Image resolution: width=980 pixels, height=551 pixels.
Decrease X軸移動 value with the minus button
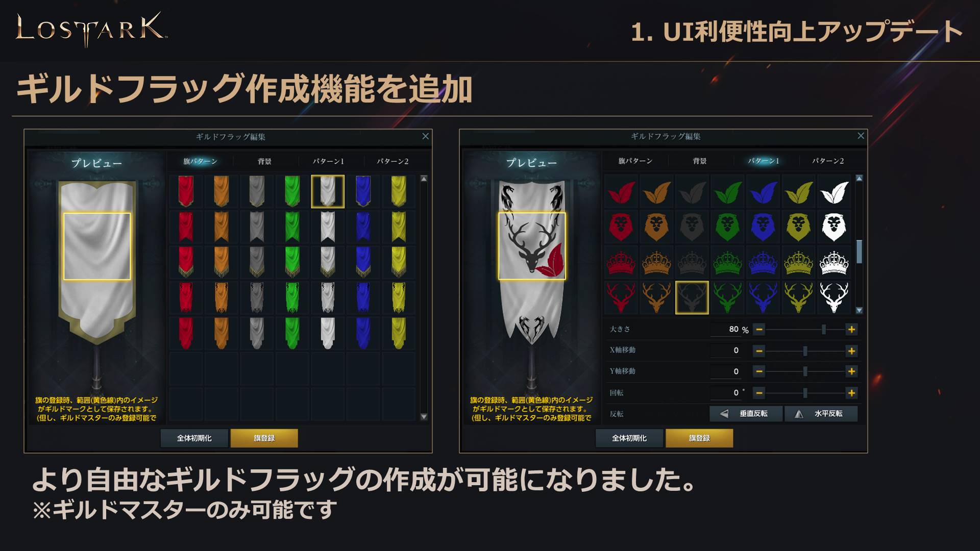click(759, 351)
